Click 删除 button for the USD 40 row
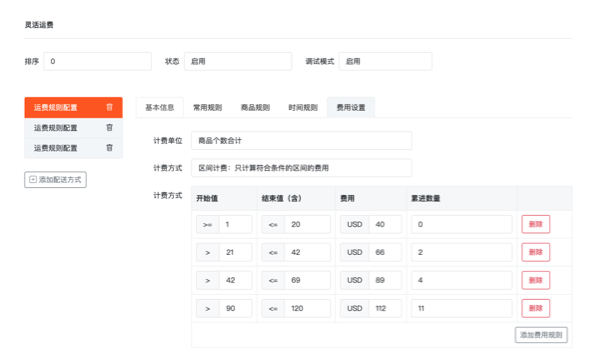 tap(536, 224)
